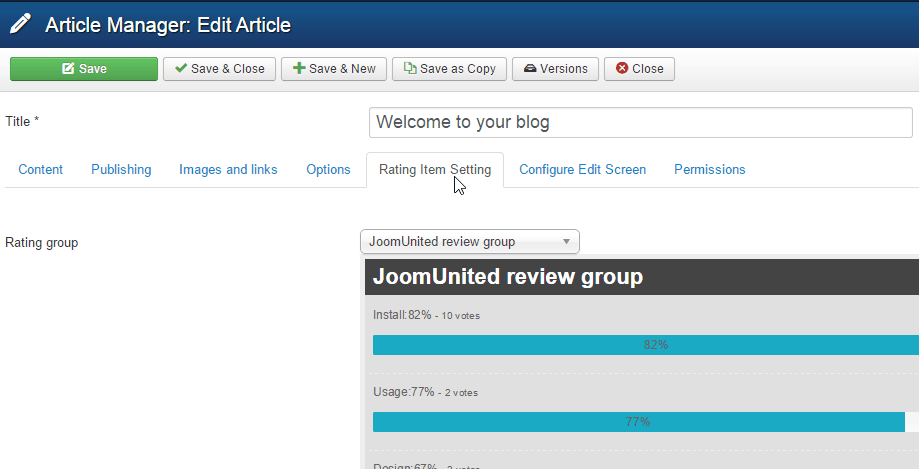Expand the Rating group dropdown
Viewport: 919px width, 469px height.
(x=469, y=241)
